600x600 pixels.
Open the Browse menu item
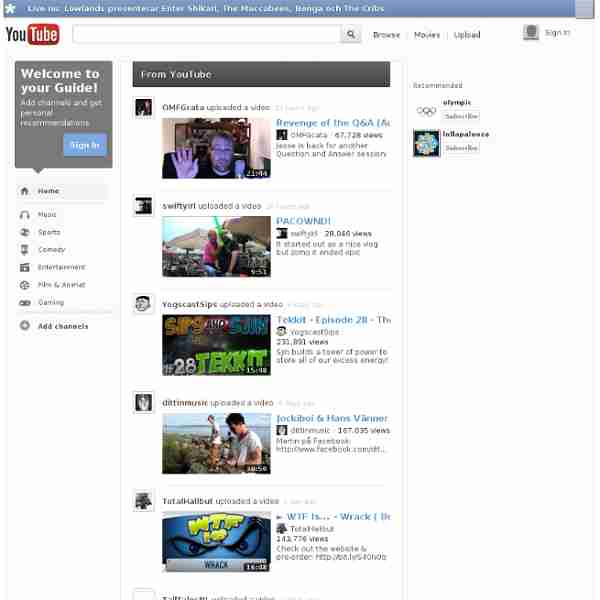pos(386,35)
